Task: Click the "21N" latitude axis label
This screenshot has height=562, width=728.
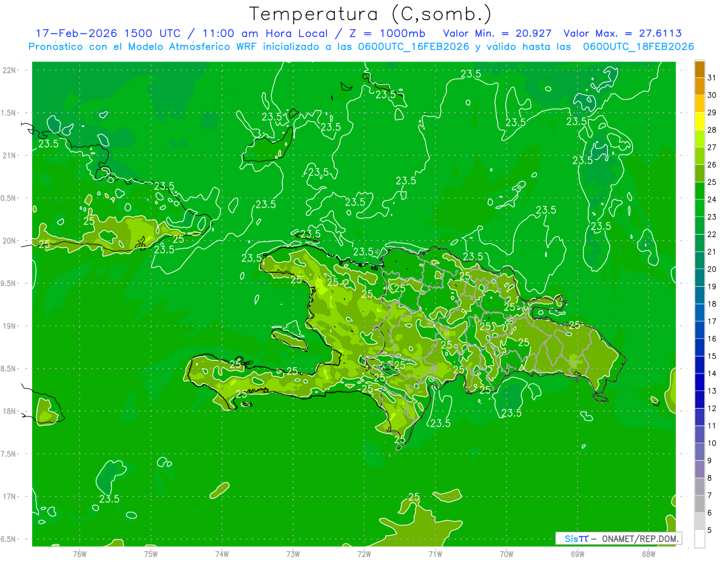Action: pyautogui.click(x=9, y=155)
